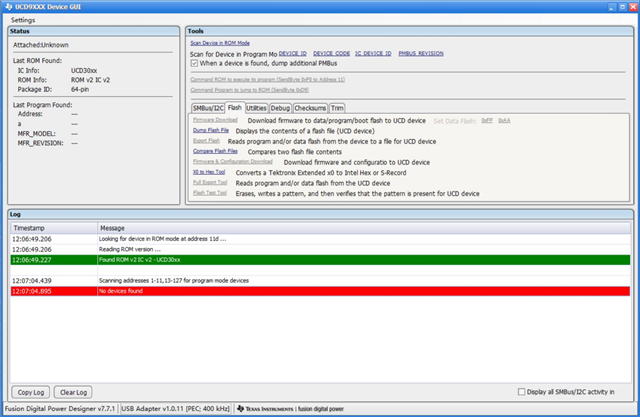Click Firmware & Configuration Download link
This screenshot has width=640, height=417.
(x=233, y=162)
